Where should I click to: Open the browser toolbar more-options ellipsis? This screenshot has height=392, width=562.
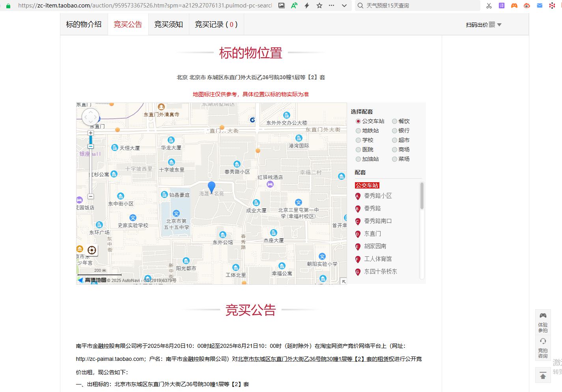pyautogui.click(x=331, y=6)
